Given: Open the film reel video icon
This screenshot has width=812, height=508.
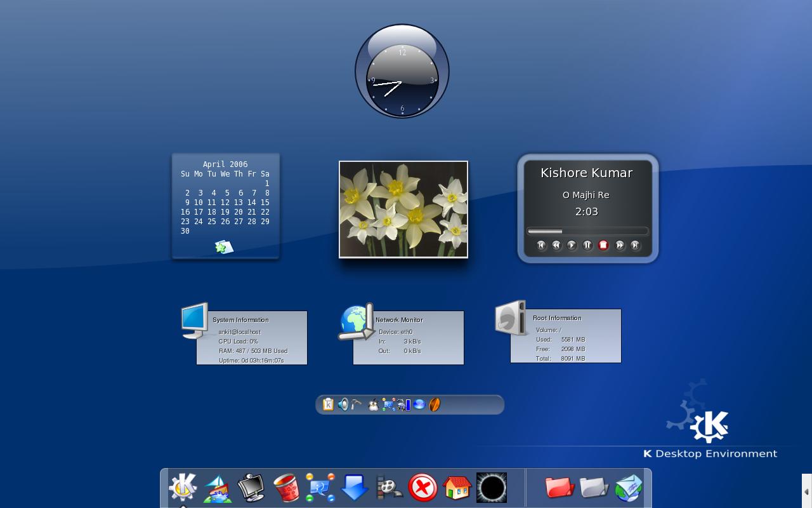Looking at the screenshot, I should [x=389, y=488].
